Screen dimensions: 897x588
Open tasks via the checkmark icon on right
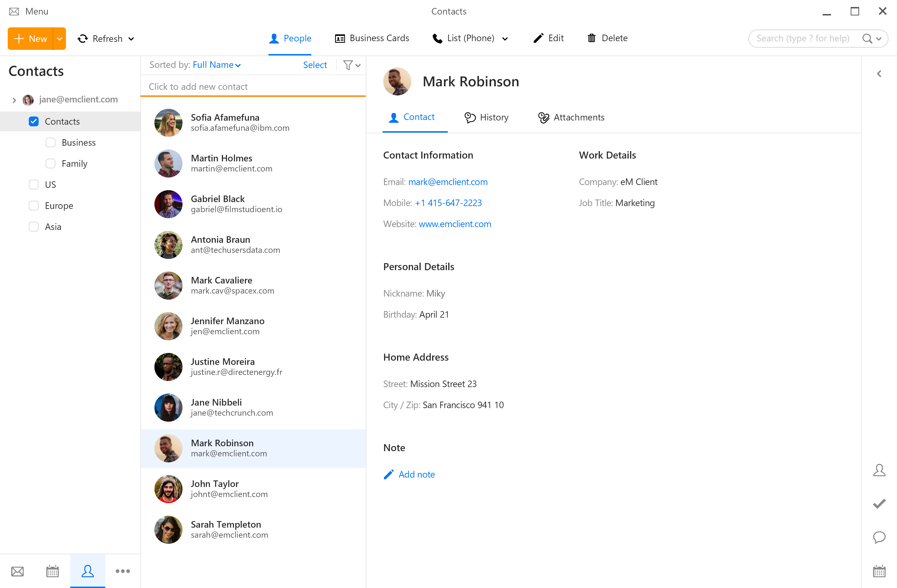880,504
